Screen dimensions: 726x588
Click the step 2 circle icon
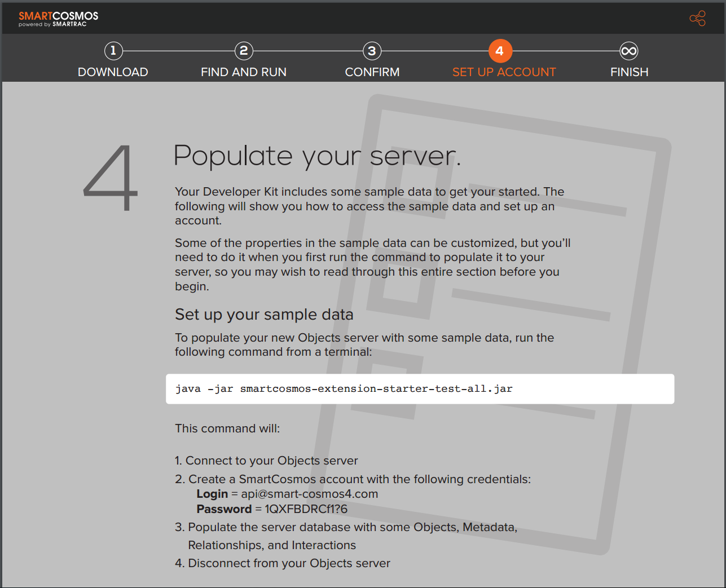click(x=244, y=51)
